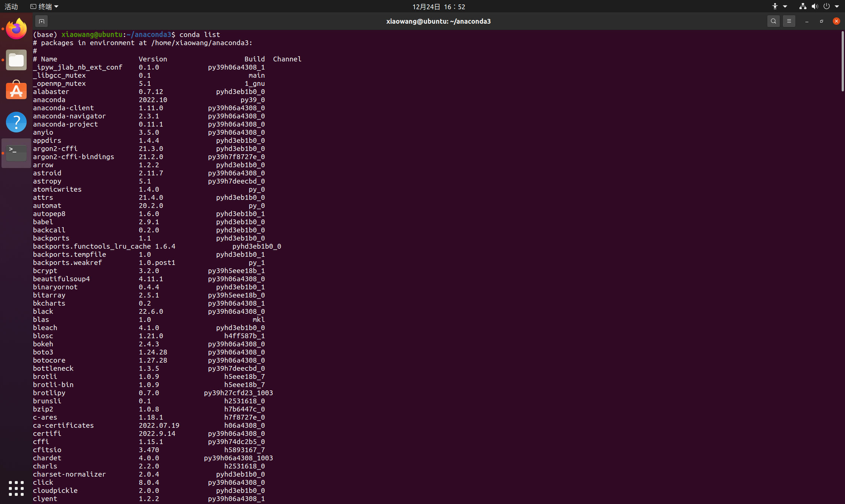Image resolution: width=845 pixels, height=504 pixels.
Task: Click the beautifulsoup4 package name
Action: point(61,279)
